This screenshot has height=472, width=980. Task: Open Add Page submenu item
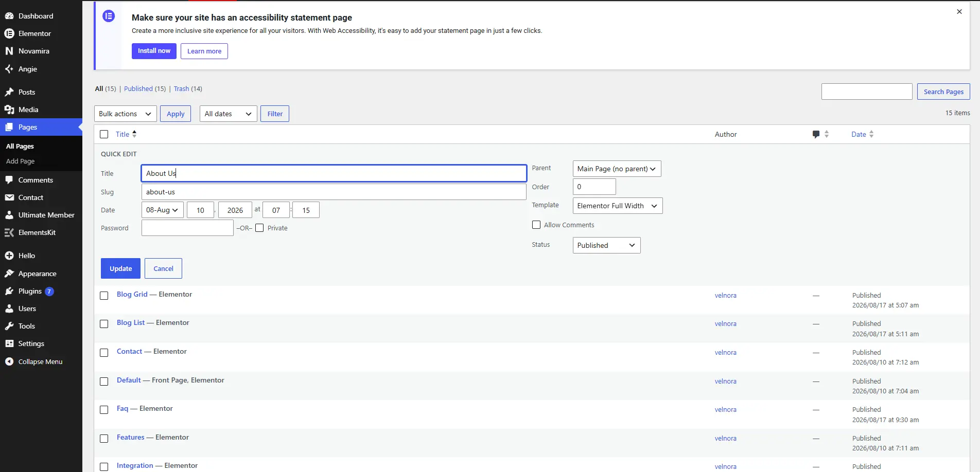pos(21,161)
